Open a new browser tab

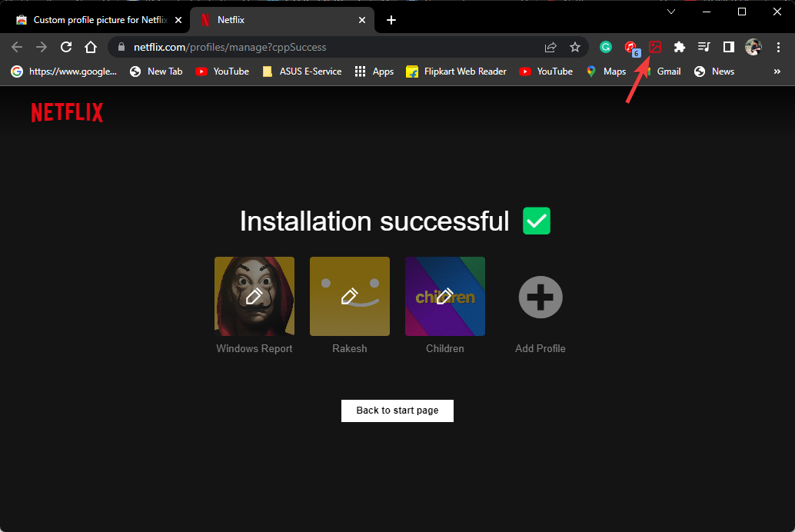(391, 20)
